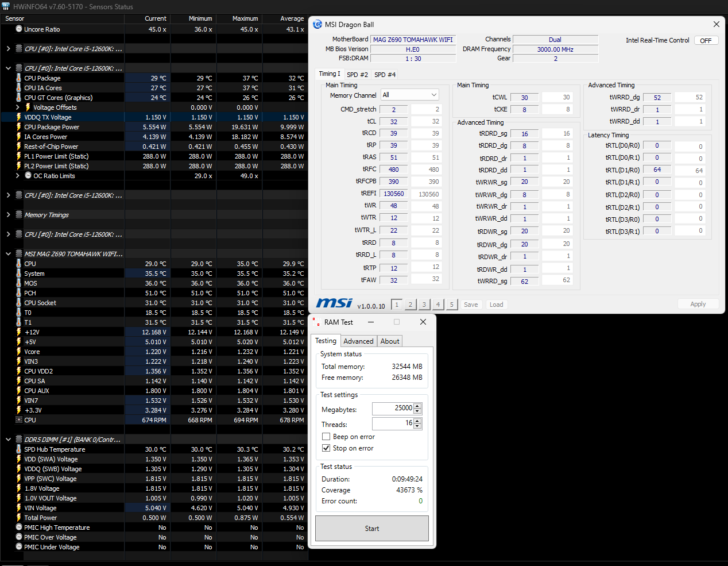Click the Apply button in Dragon Ball
Viewport: 728px width, 566px height.
point(698,304)
